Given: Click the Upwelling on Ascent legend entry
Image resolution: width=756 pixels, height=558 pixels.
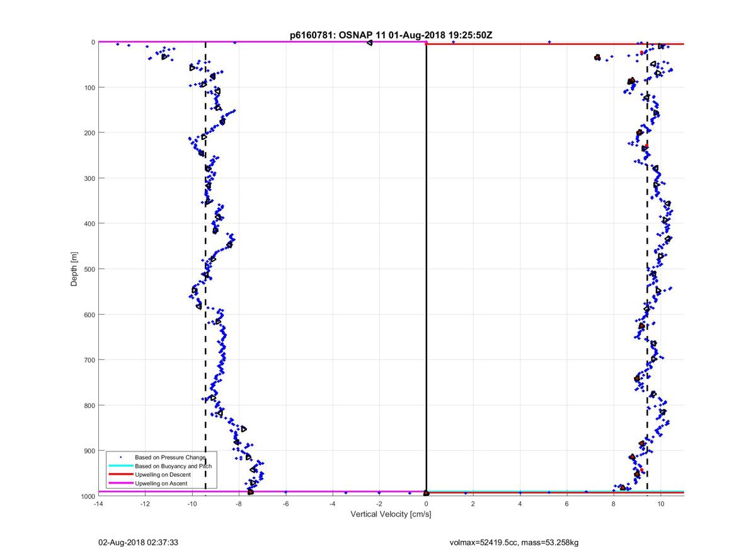Looking at the screenshot, I should pyautogui.click(x=161, y=484).
